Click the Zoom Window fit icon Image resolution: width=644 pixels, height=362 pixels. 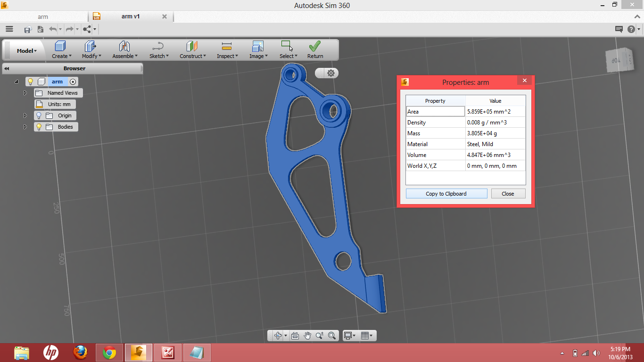coord(332,336)
